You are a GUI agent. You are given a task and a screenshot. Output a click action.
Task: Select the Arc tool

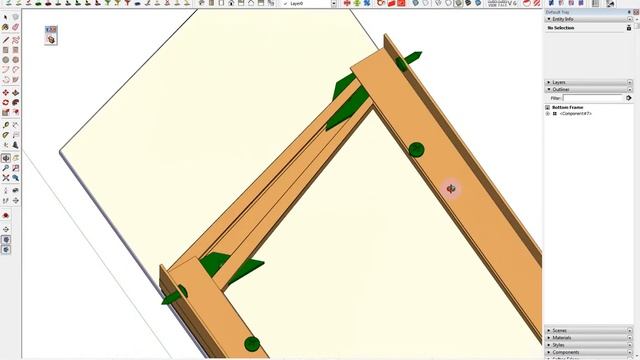(5, 70)
